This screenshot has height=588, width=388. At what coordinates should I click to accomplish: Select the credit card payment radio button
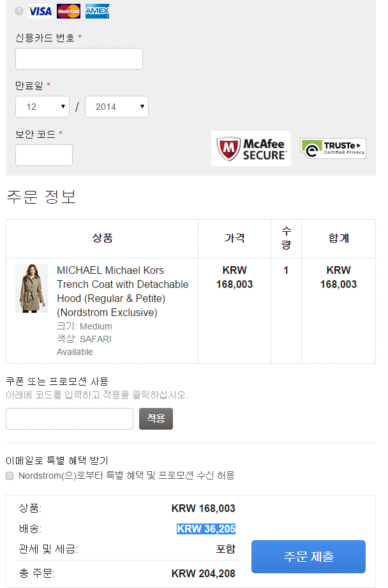coord(19,11)
